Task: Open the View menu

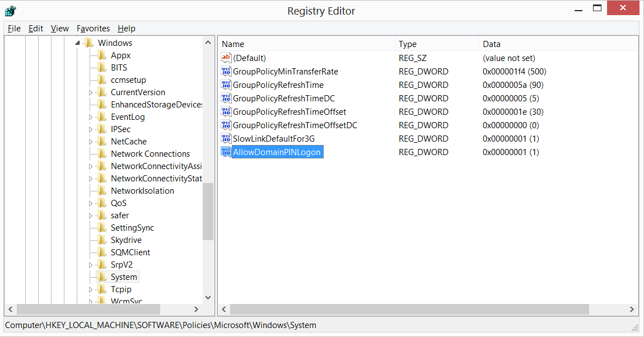Action: coord(59,29)
